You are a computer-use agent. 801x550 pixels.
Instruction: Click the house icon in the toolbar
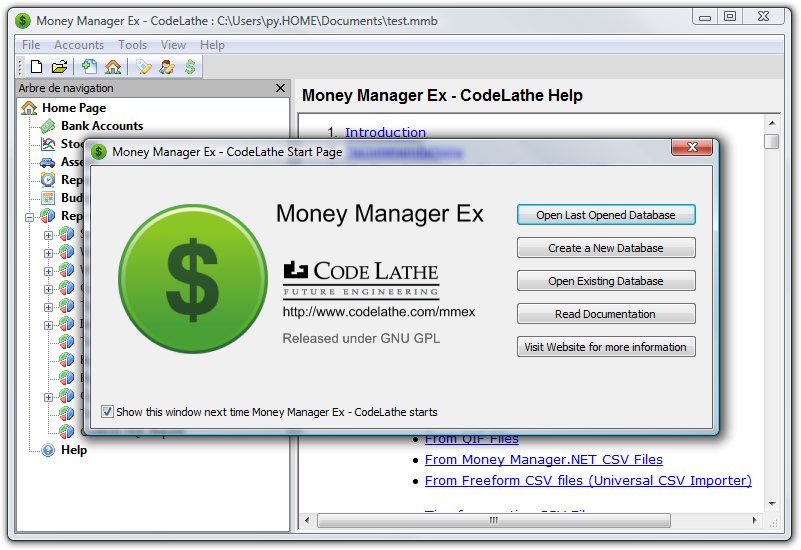(113, 67)
